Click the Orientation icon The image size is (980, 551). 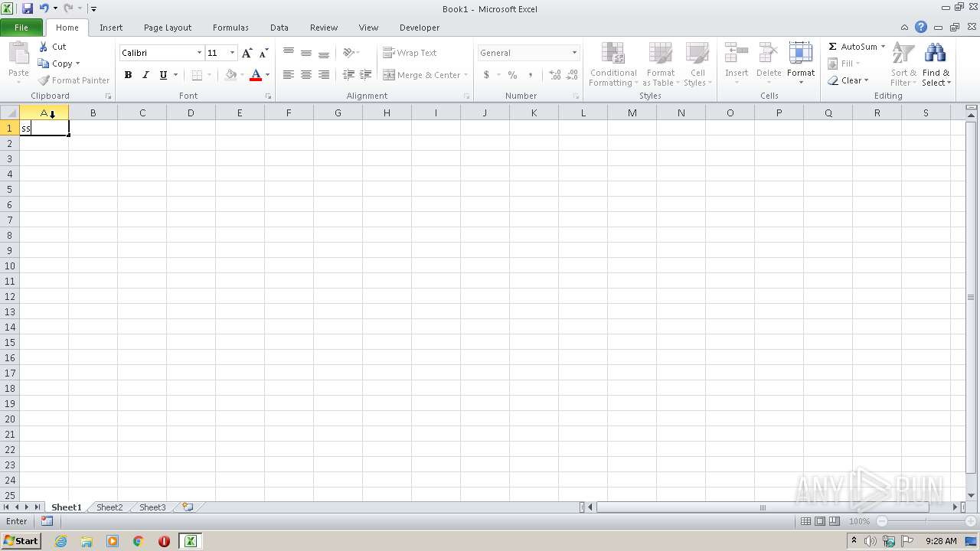click(x=348, y=53)
